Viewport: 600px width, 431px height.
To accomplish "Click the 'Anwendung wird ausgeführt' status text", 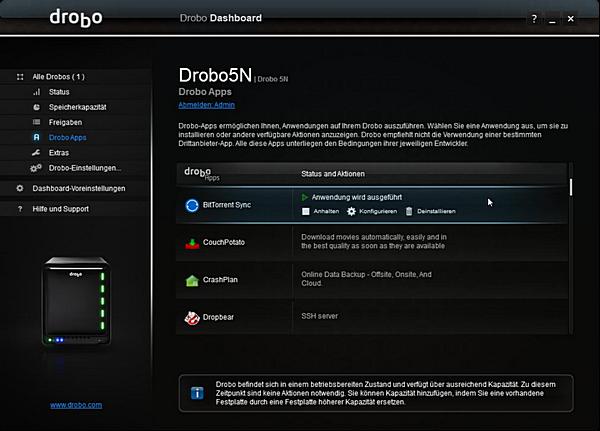I will point(357,197).
